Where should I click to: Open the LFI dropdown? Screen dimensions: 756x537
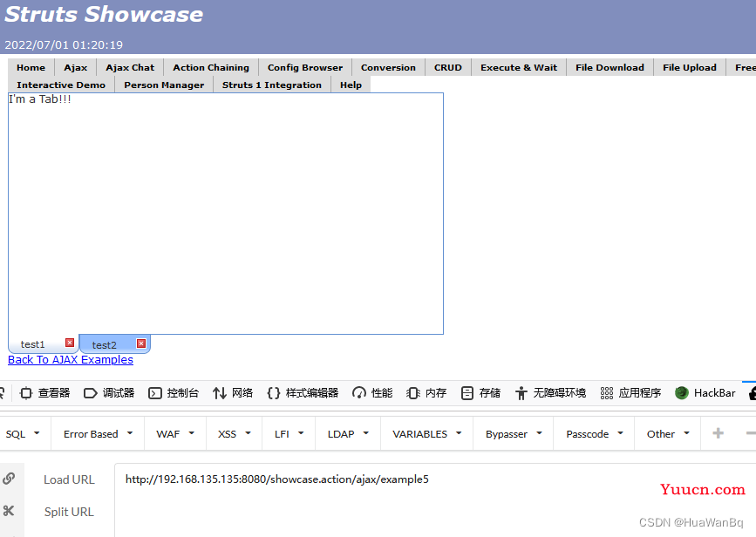click(289, 434)
